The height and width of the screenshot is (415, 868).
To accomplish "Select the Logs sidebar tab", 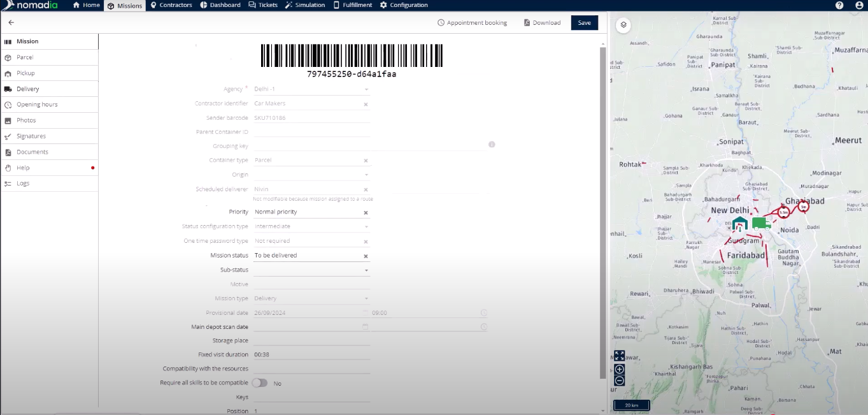I will click(49, 184).
